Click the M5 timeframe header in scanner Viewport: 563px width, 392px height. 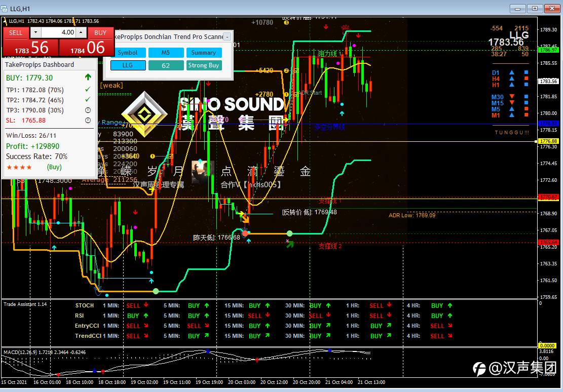point(166,52)
